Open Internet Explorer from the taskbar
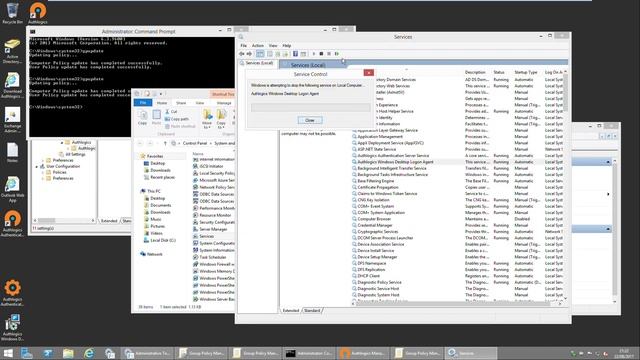The width and height of the screenshot is (640, 360). 89,353
